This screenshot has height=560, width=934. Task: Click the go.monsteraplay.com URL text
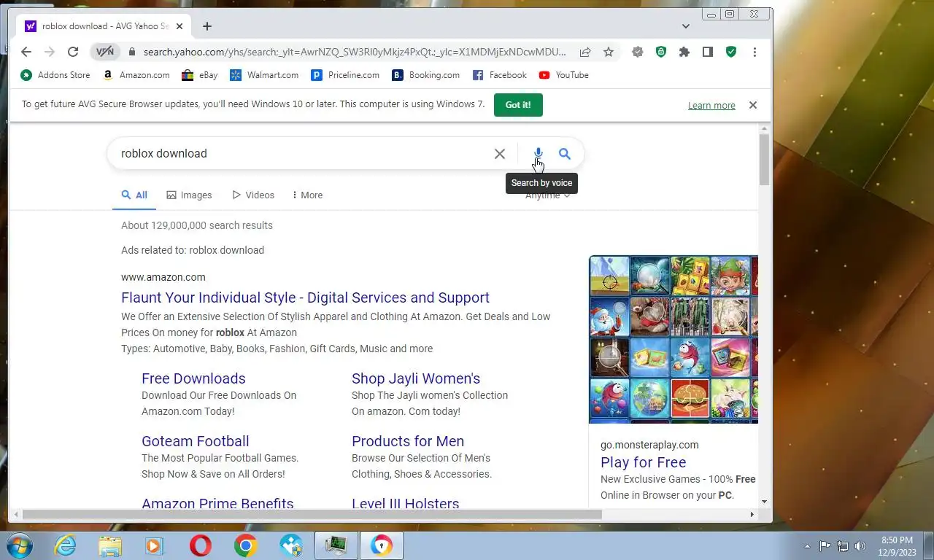point(649,445)
